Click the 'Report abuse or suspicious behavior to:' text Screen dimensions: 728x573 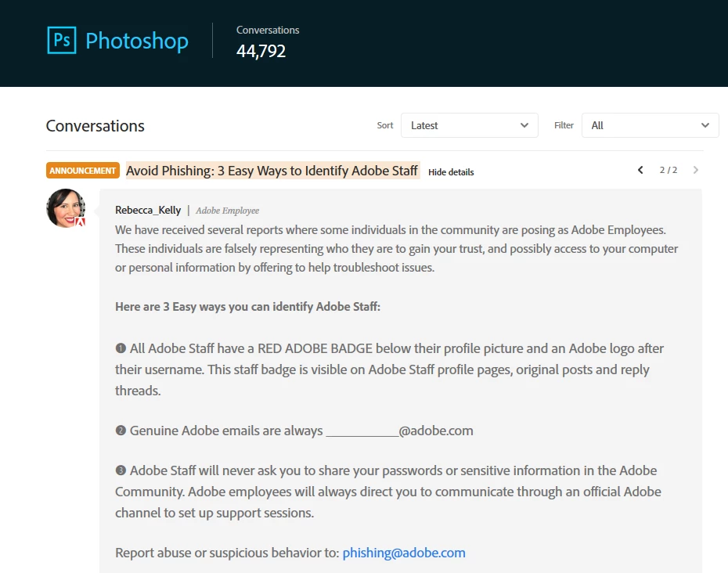click(227, 553)
